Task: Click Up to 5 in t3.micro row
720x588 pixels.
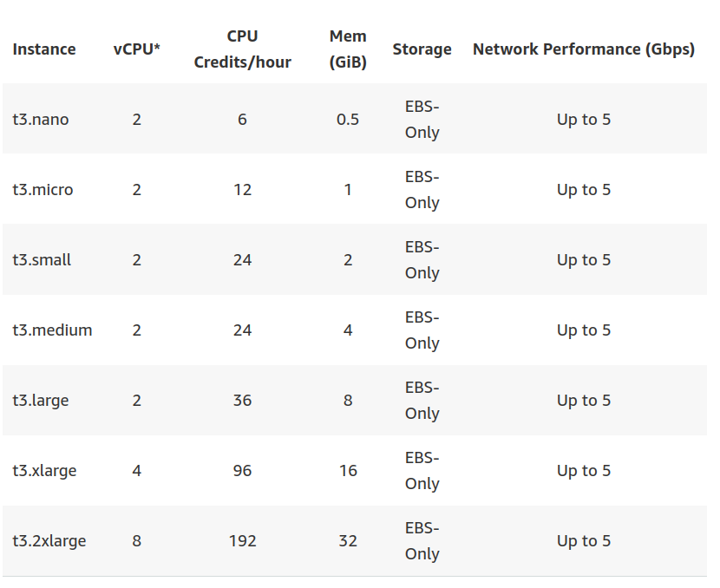Action: click(x=583, y=190)
